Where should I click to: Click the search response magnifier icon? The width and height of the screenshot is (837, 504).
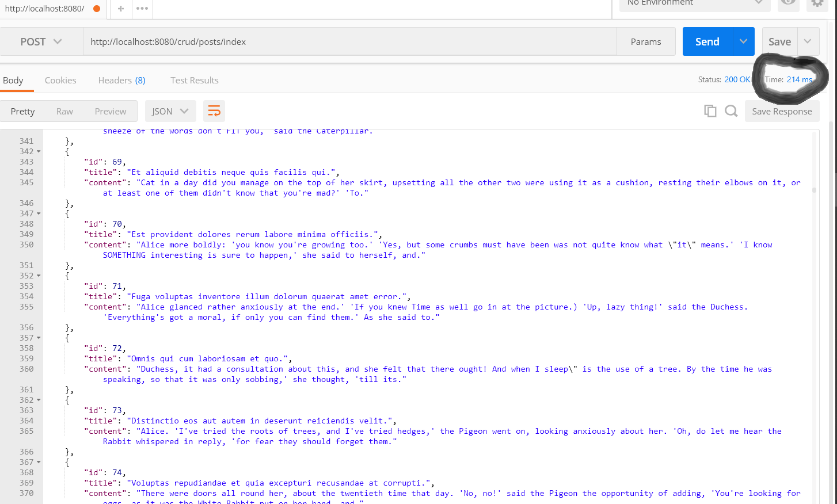click(x=731, y=111)
